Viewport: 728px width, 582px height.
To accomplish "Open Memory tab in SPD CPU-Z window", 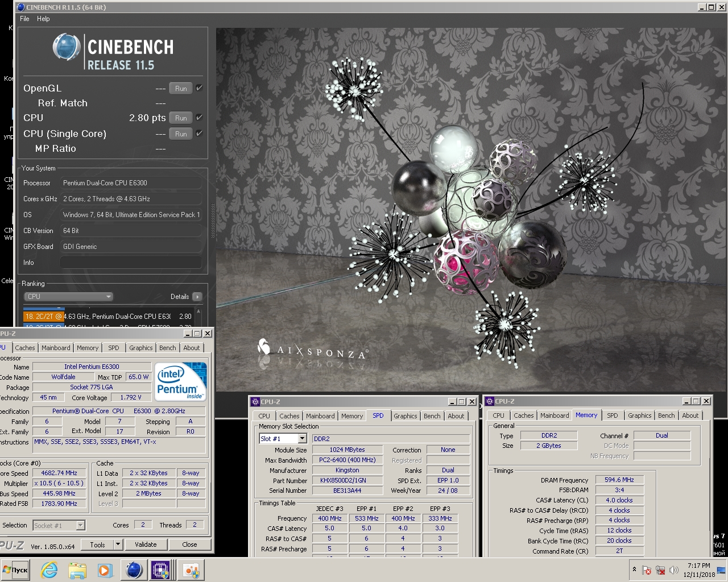I will (x=352, y=416).
